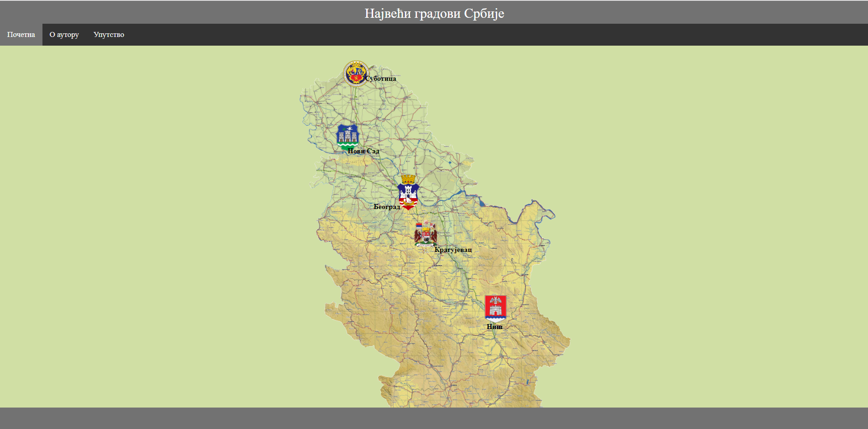Screen dimensions: 868x429
Task: Go to the Почетна tab
Action: pyautogui.click(x=21, y=35)
